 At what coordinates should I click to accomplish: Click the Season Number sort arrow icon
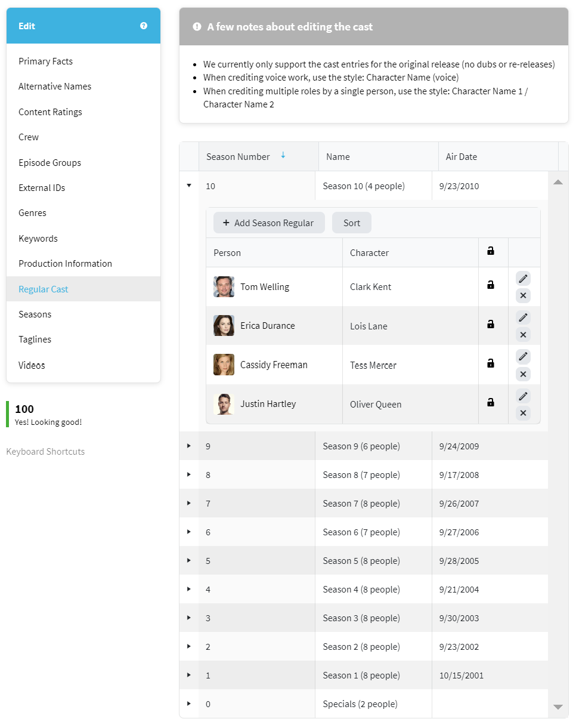click(x=283, y=156)
